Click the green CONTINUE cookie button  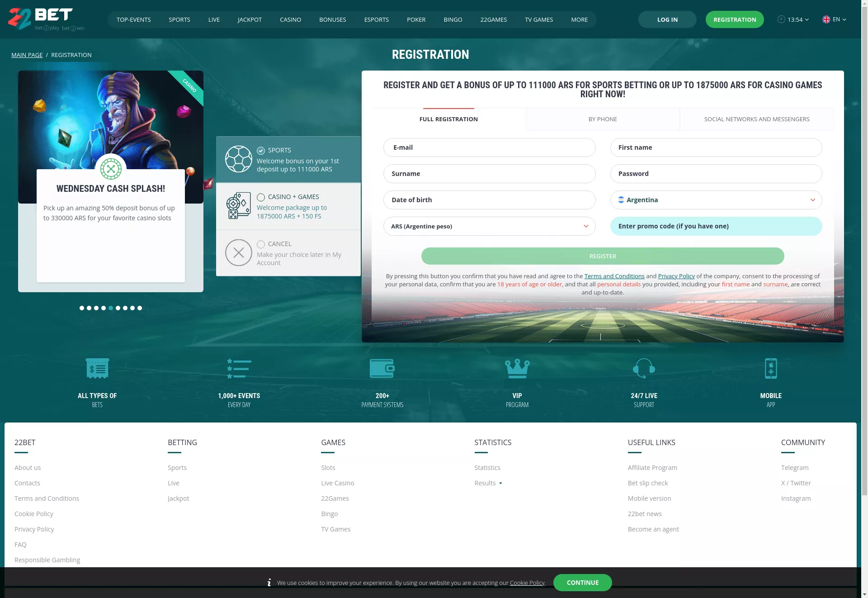pyautogui.click(x=582, y=583)
